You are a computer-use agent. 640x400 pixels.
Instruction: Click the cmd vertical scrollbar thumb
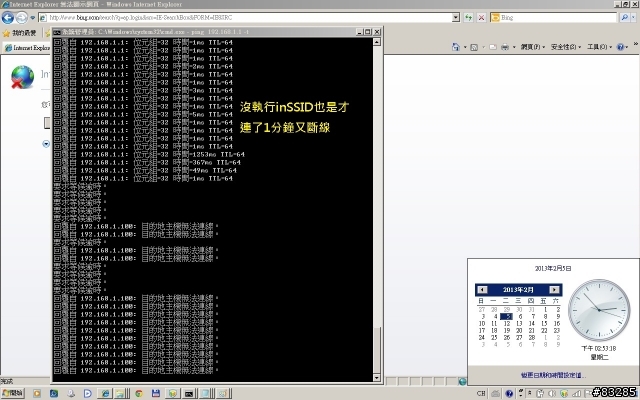point(377,349)
